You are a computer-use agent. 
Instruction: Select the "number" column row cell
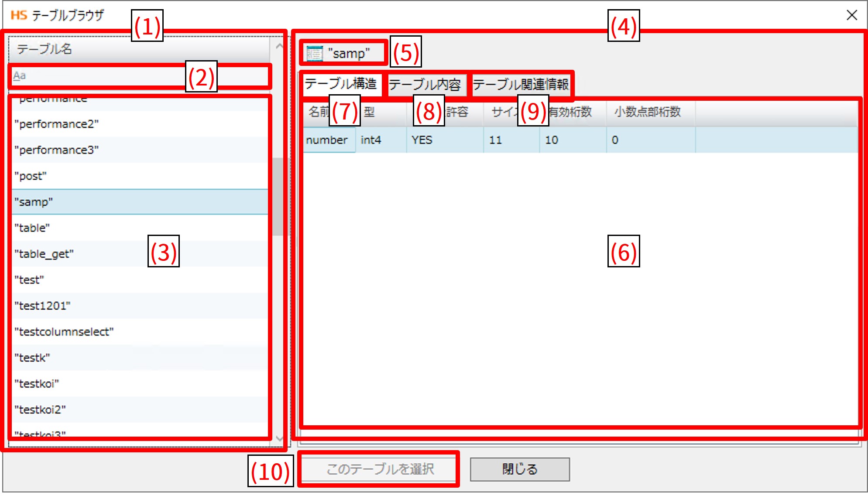point(328,140)
